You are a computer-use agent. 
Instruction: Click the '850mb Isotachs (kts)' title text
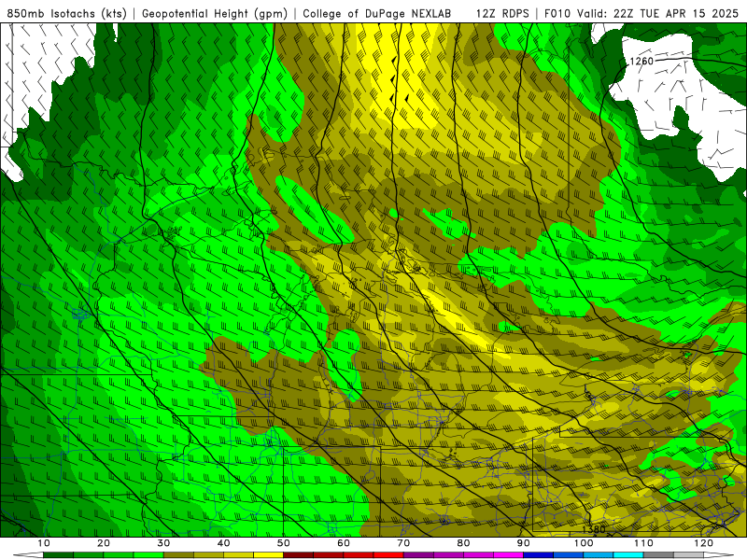(67, 14)
